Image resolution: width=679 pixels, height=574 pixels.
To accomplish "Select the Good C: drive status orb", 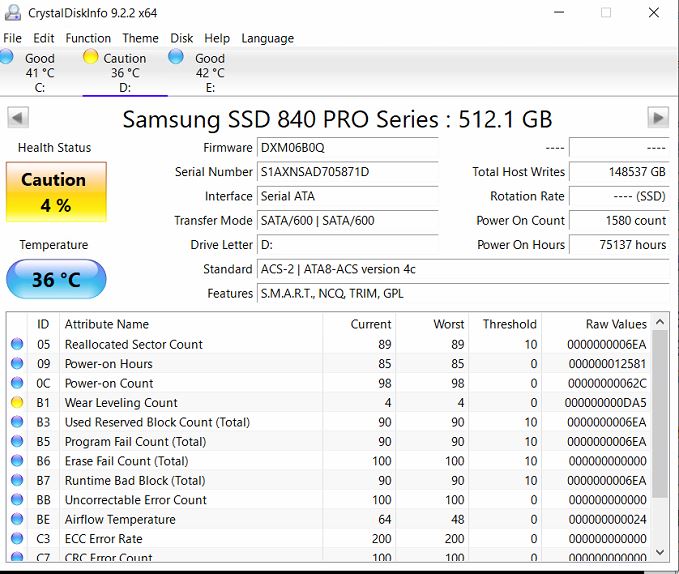I will click(7, 58).
